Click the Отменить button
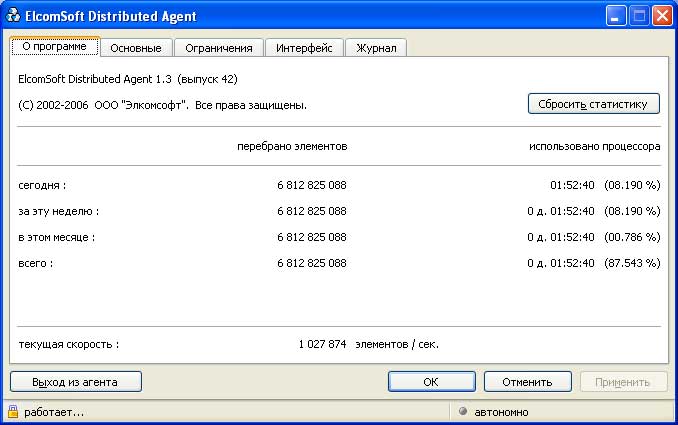The height and width of the screenshot is (425, 678). coord(528,382)
